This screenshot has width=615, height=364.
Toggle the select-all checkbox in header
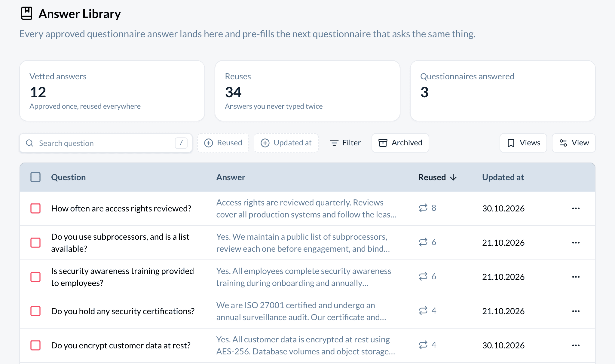35,177
